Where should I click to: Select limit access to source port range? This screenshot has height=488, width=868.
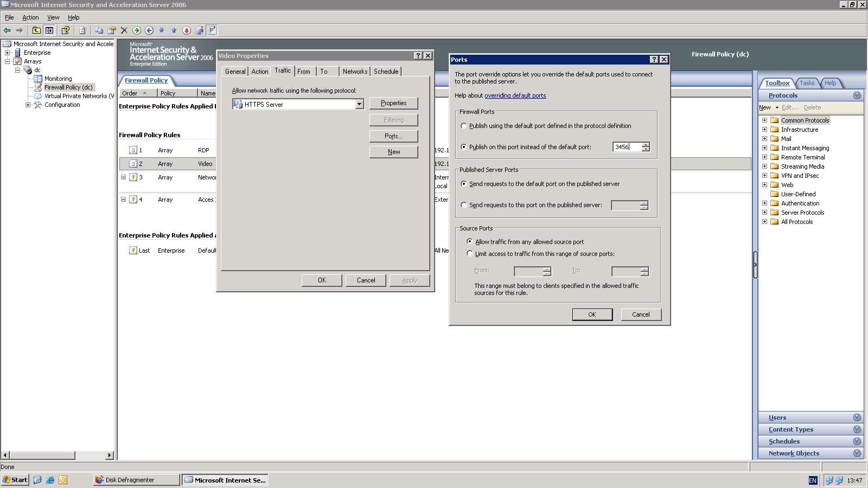click(x=470, y=254)
